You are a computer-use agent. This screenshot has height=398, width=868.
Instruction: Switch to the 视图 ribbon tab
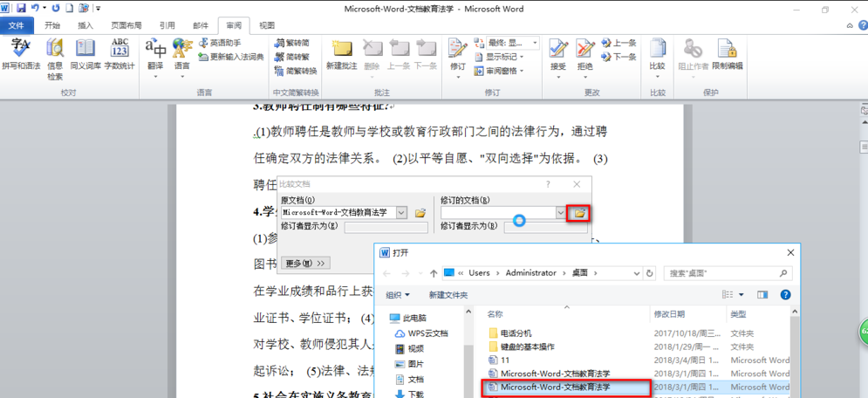(267, 25)
